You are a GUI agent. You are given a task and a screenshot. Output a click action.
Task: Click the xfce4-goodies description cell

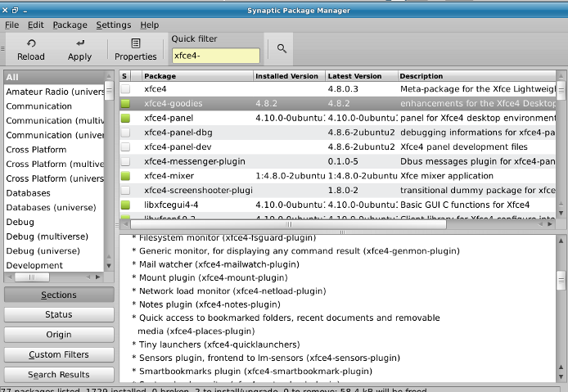click(x=477, y=103)
